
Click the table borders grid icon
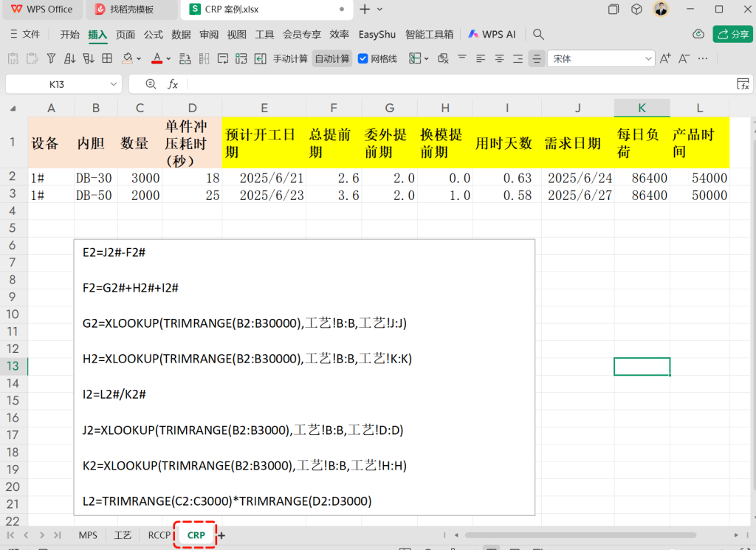(x=107, y=59)
